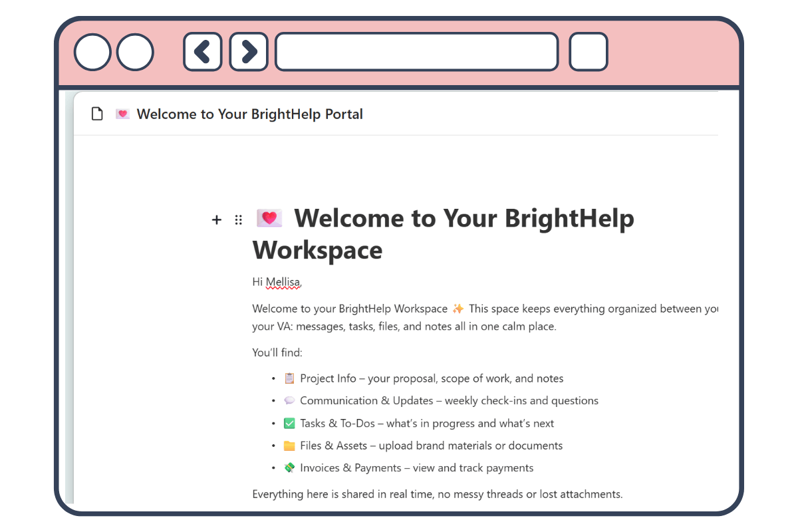Click the leftmost circular window control
This screenshot has width=798, height=532.
pyautogui.click(x=92, y=51)
